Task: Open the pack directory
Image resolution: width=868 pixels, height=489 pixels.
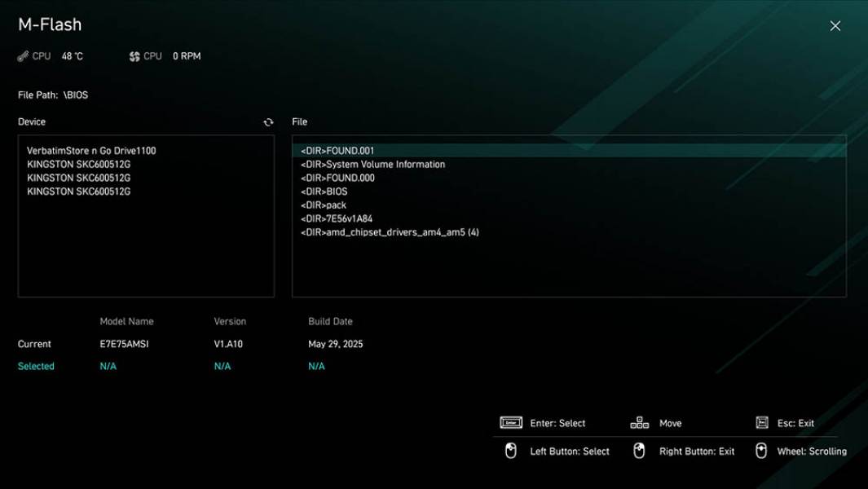Action: point(324,205)
